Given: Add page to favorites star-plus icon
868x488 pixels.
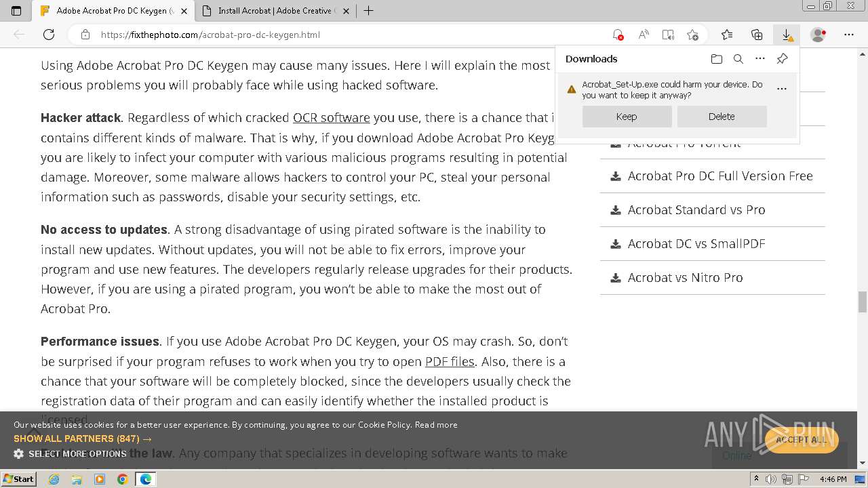Looking at the screenshot, I should (x=692, y=35).
